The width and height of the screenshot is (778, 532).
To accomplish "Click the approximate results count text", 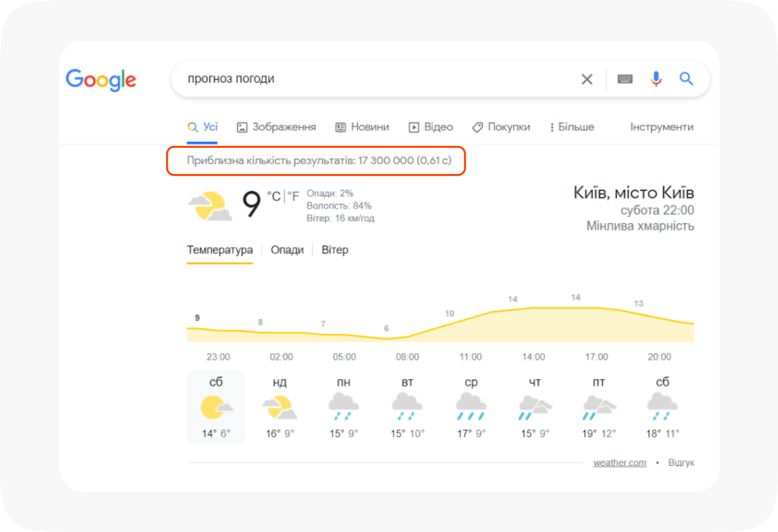I will [319, 161].
